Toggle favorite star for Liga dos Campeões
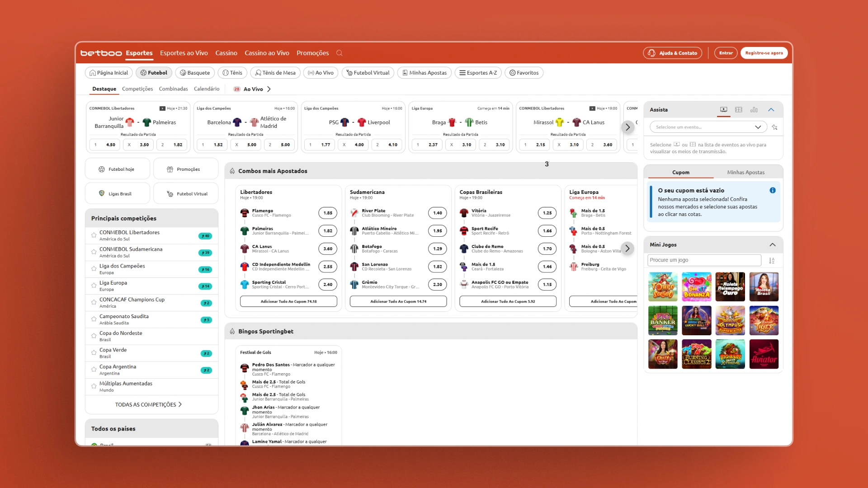This screenshot has width=868, height=488. (94, 269)
